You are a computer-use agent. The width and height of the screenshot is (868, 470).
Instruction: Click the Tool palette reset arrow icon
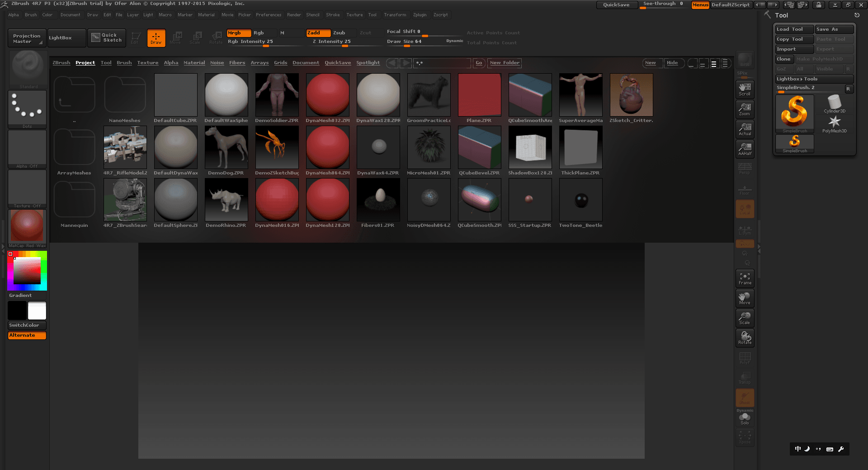[x=857, y=15]
